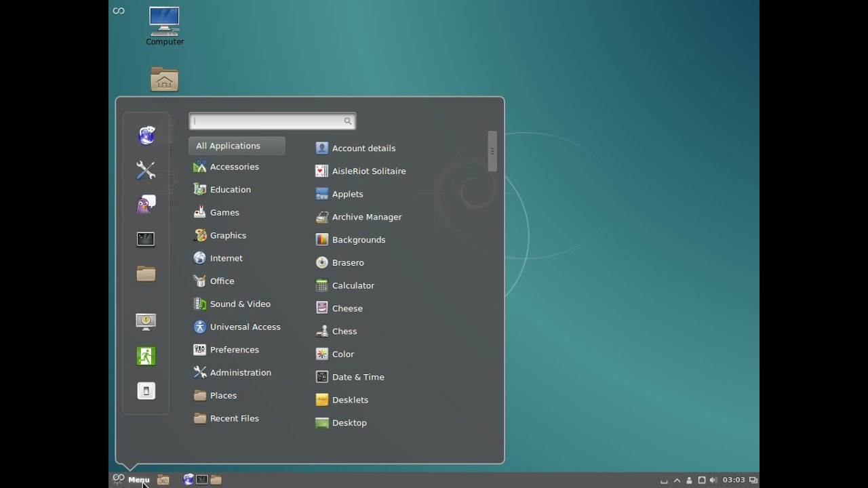The image size is (868, 488).
Task: Click the window quick-list icon at panel end
Action: point(753,481)
